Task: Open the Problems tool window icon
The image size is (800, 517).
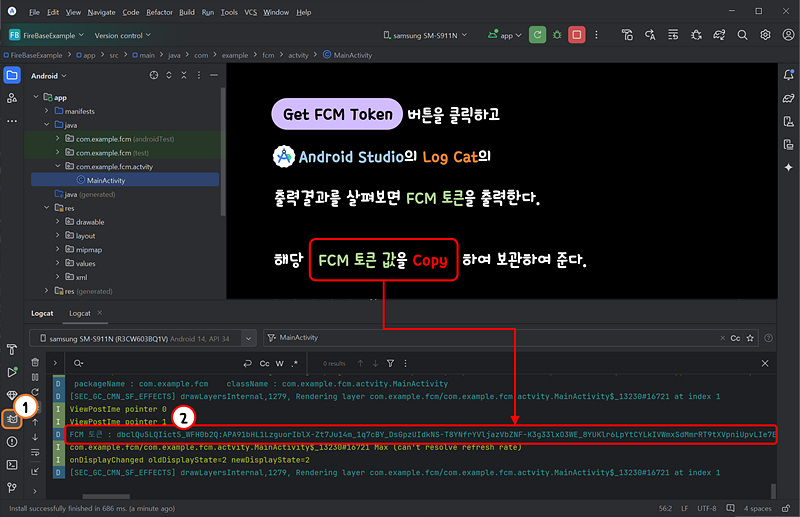Action: tap(12, 441)
